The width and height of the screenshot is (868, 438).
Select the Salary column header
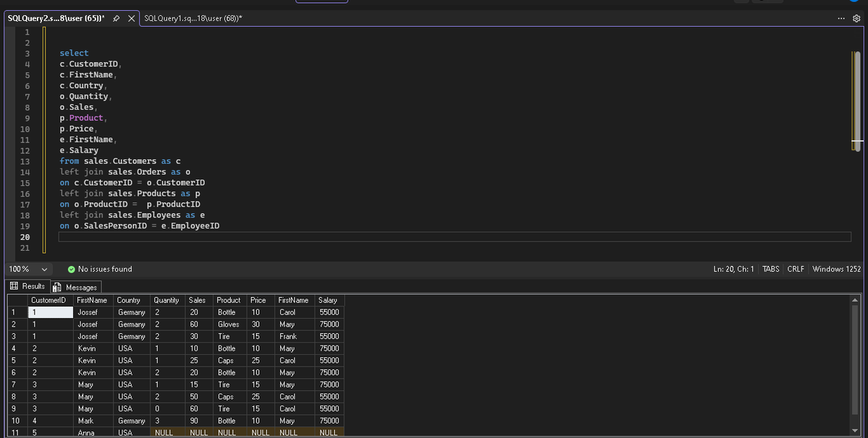[x=328, y=300]
